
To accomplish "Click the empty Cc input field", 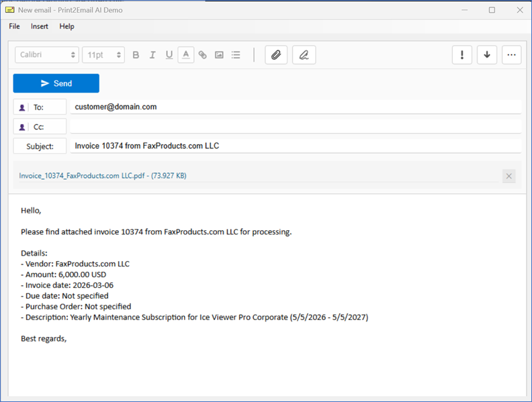I will (296, 127).
